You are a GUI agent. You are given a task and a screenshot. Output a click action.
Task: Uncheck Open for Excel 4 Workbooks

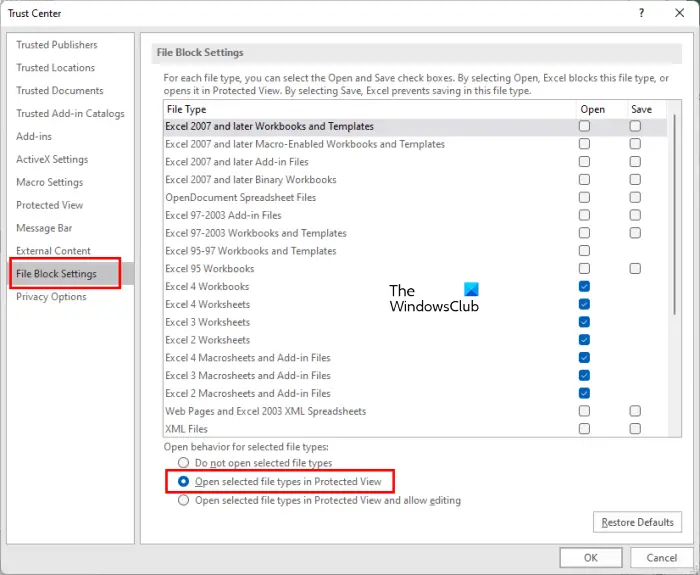point(584,286)
